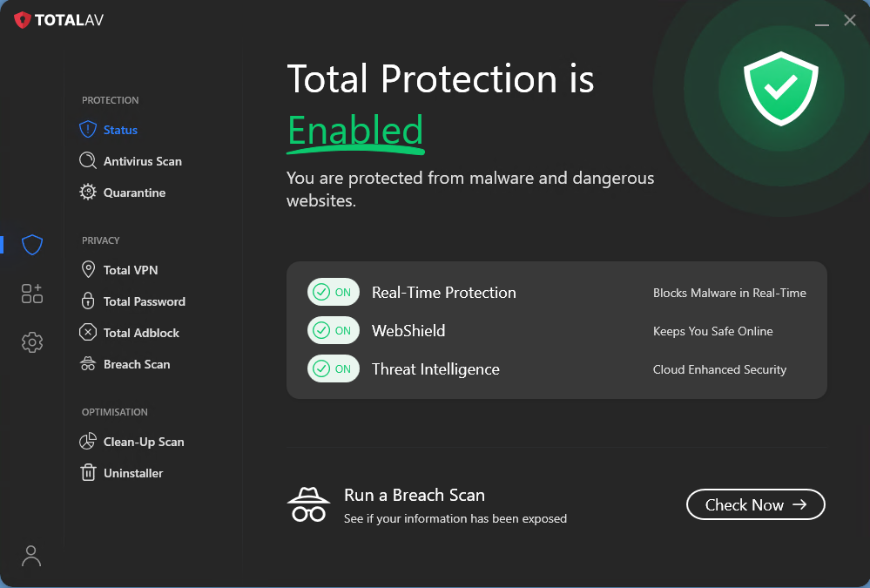This screenshot has width=870, height=588.
Task: Select Status in the Protection menu
Action: pos(120,130)
